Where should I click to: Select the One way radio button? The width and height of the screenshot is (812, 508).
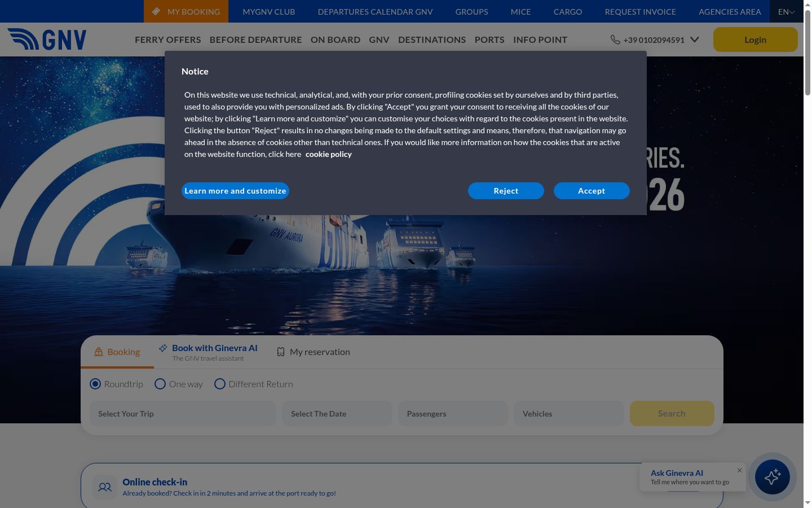(x=160, y=384)
